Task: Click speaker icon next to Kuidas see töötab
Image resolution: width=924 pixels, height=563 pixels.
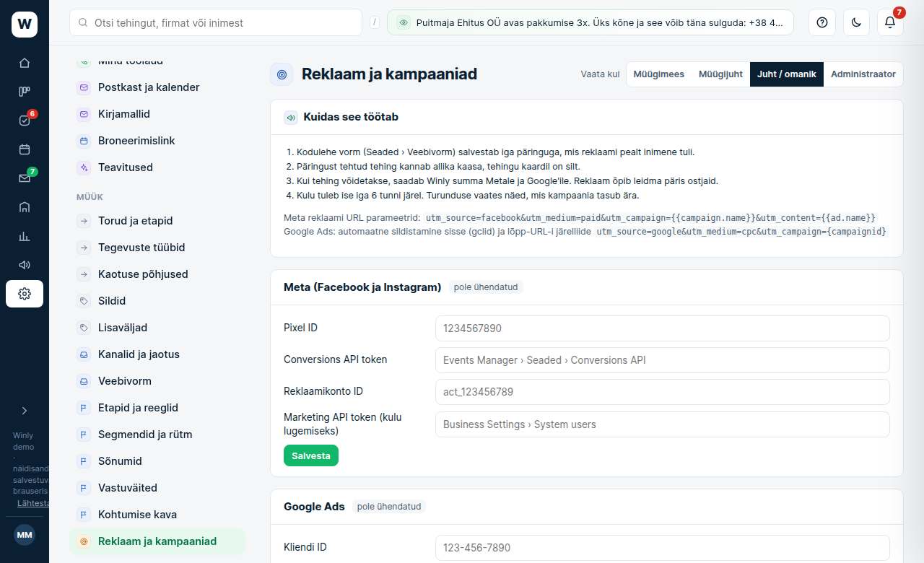Action: coord(291,117)
